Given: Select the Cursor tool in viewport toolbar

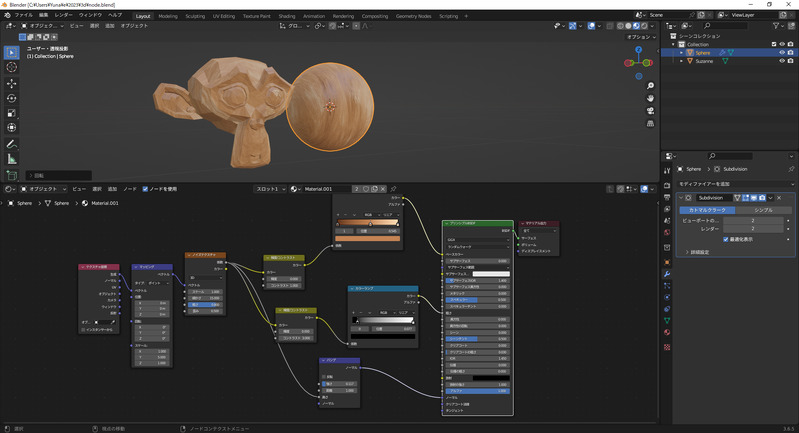Looking at the screenshot, I should 12,67.
